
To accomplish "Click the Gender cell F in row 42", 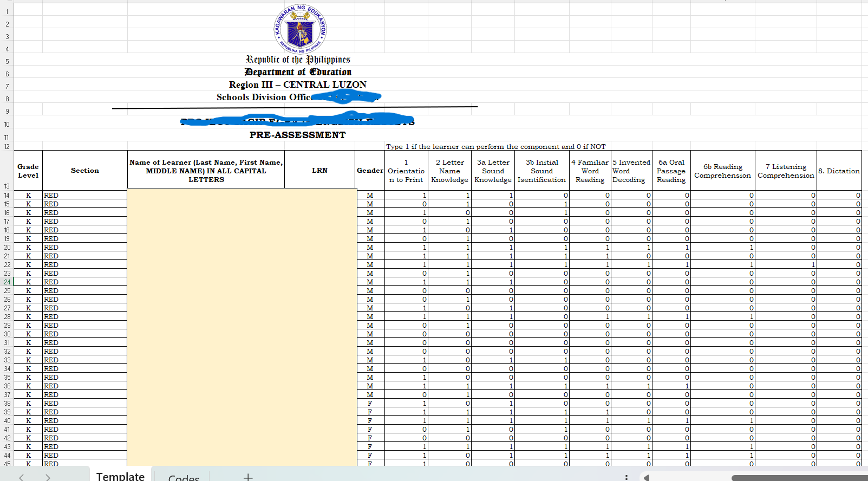I will pos(370,438).
